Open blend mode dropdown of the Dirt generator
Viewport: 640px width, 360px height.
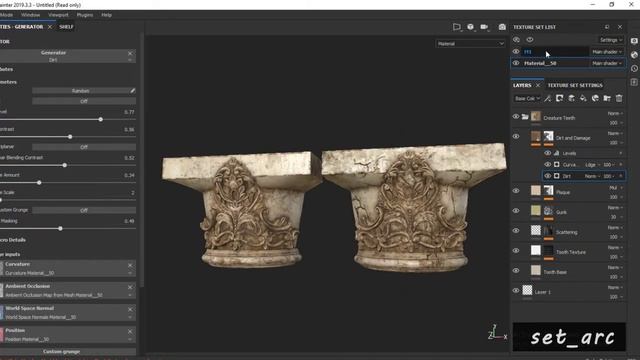pos(592,176)
